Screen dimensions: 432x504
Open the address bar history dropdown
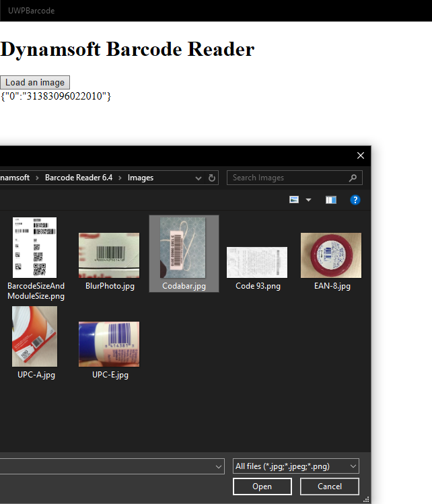coord(199,178)
